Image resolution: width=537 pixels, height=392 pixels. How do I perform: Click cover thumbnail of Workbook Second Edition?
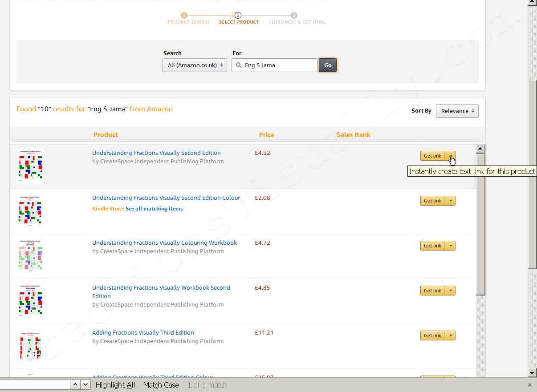[x=30, y=301]
